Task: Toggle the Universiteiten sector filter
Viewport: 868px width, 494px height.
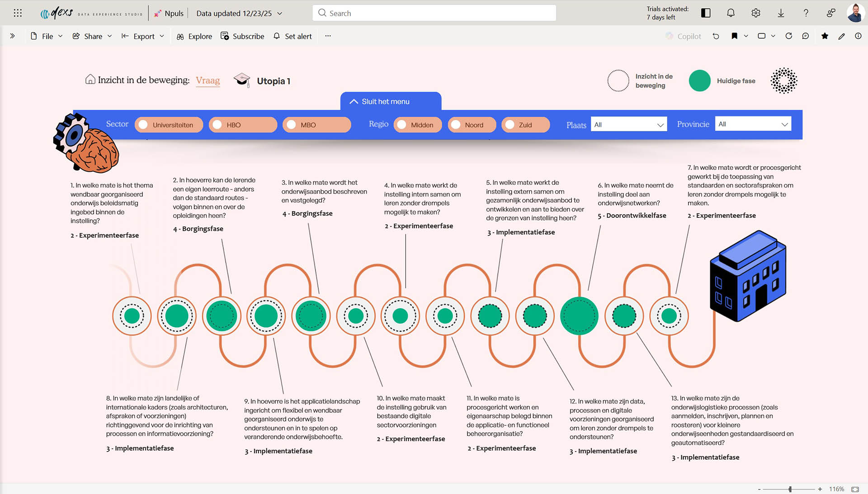Action: [x=169, y=125]
